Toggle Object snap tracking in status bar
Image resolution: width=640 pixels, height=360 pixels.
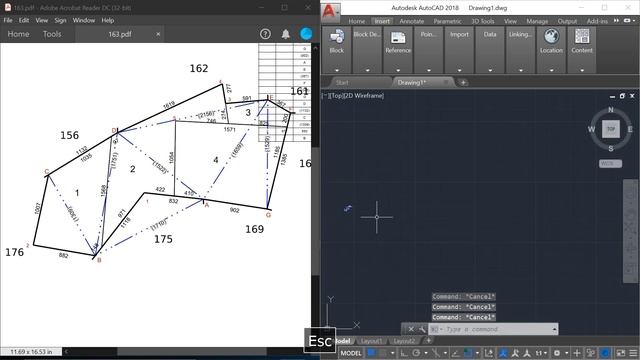click(x=456, y=353)
